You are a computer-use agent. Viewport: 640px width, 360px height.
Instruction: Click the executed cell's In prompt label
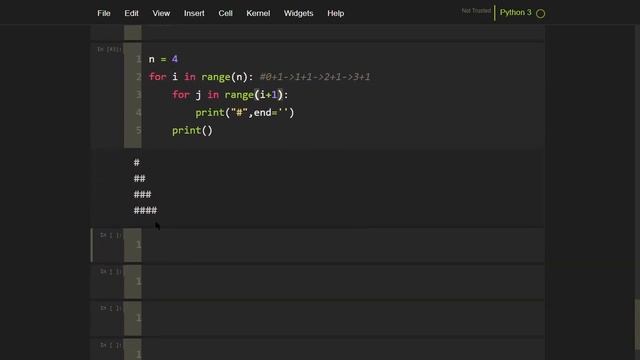(x=109, y=49)
